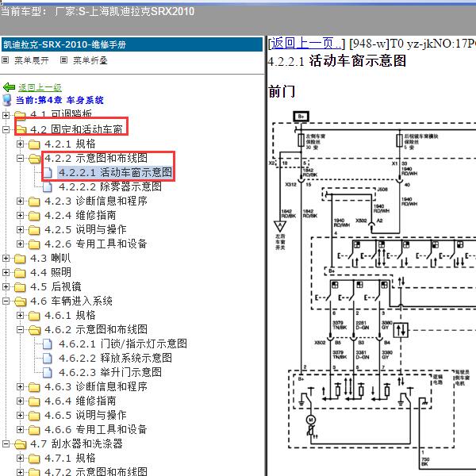476x476 pixels.
Task: Click the folder icon for 4.6.4 维修指南
Action: pos(34,401)
